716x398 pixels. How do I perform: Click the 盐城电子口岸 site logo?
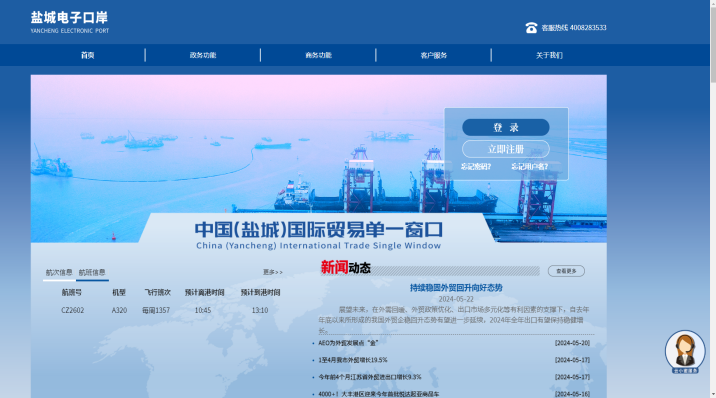pos(69,22)
